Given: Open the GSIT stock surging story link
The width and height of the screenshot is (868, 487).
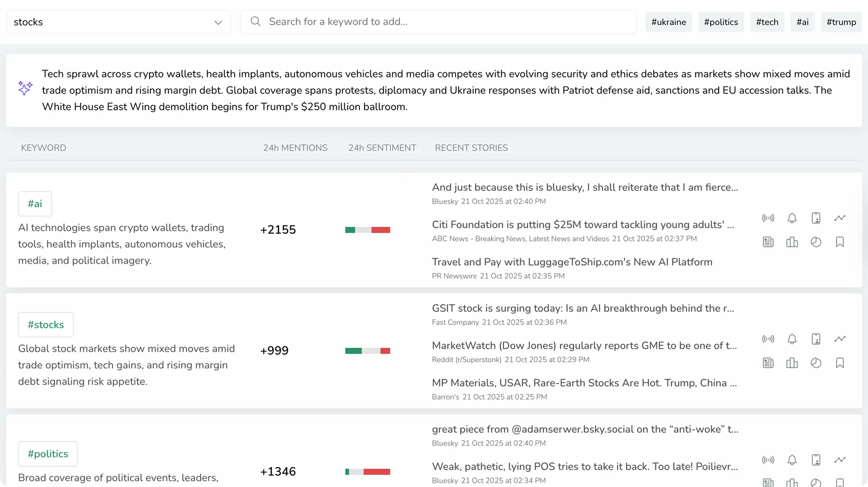Looking at the screenshot, I should tap(583, 309).
